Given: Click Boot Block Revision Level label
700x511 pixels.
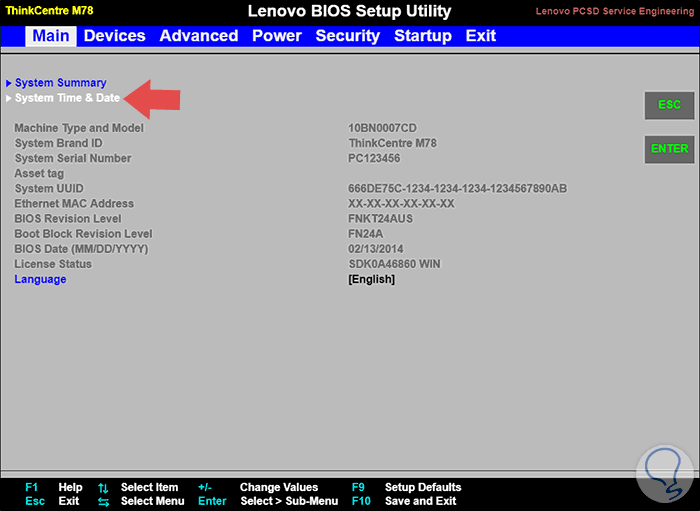Looking at the screenshot, I should coord(83,234).
